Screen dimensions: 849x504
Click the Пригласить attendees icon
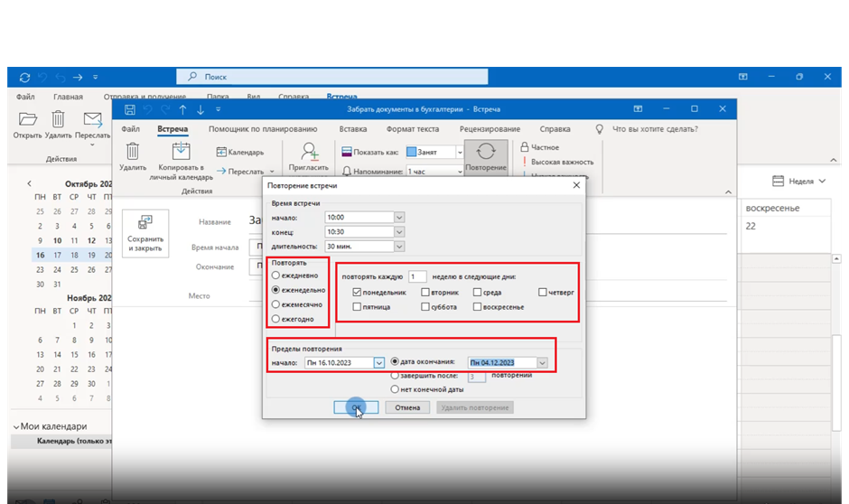309,152
